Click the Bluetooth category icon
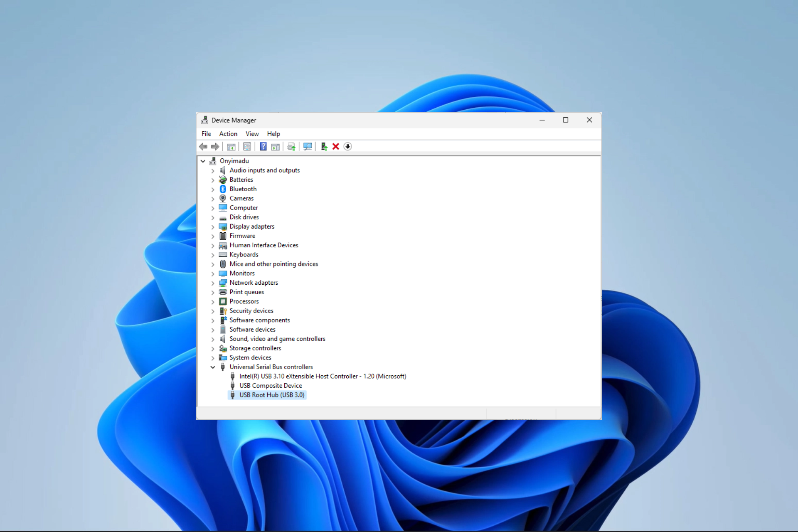Viewport: 798px width, 532px height. click(223, 189)
